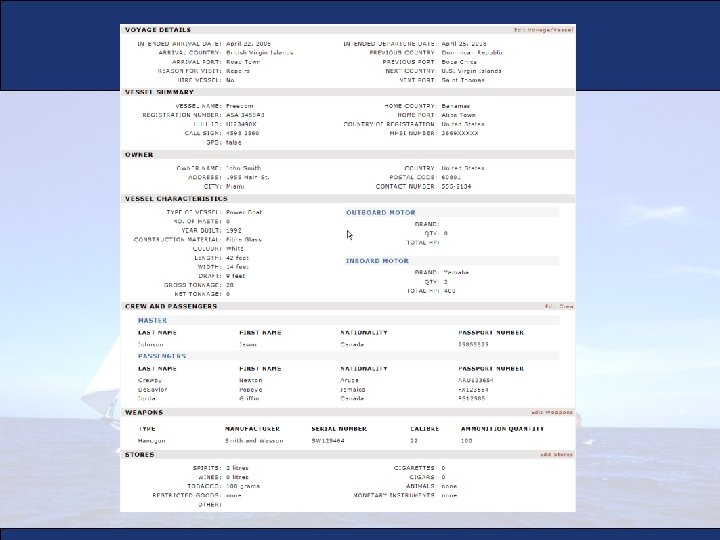This screenshot has height=540, width=720.
Task: Click passenger nationality Jamaica
Action: [353, 389]
